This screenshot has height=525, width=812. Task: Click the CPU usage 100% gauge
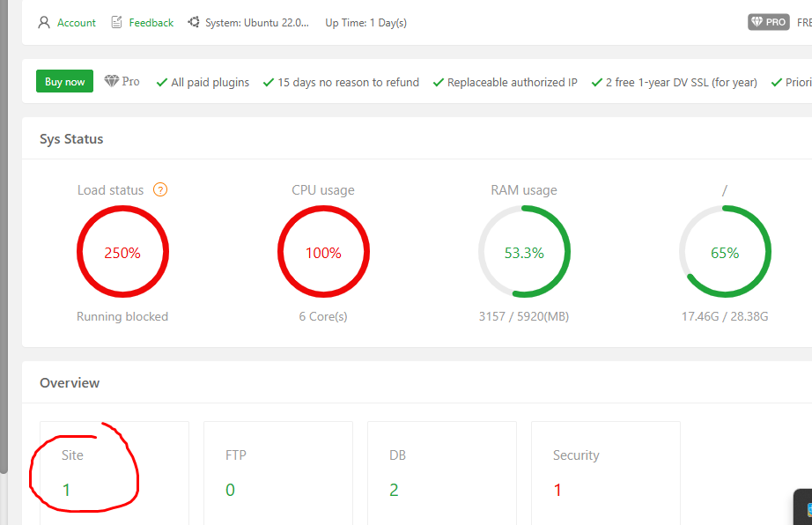point(324,252)
